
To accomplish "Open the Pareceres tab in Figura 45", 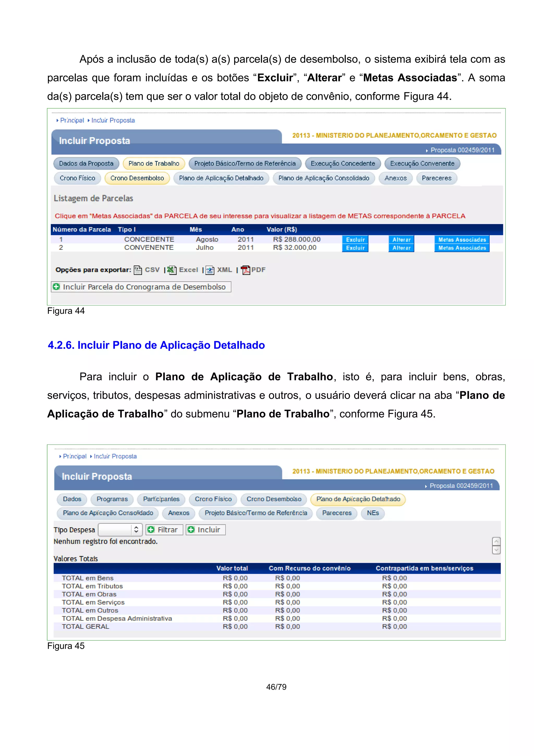I will [337, 513].
